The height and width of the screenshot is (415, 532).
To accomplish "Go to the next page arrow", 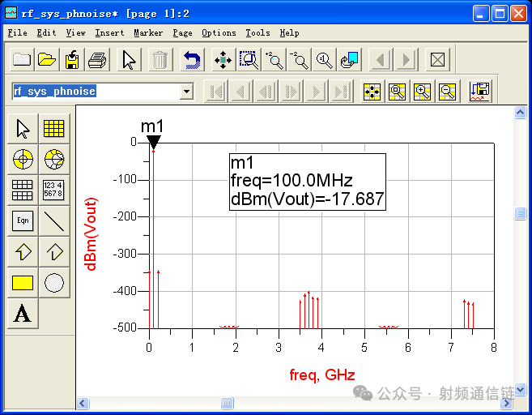I will click(x=406, y=60).
